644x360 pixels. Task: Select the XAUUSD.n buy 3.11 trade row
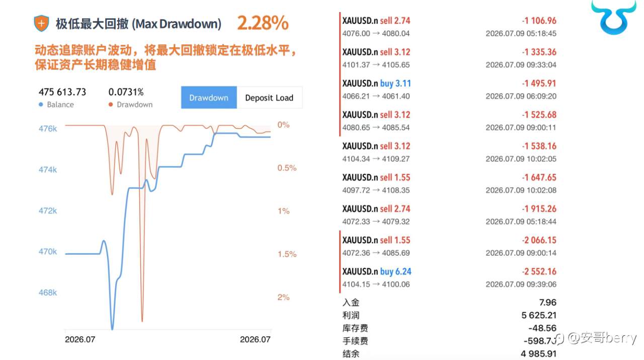[449, 90]
